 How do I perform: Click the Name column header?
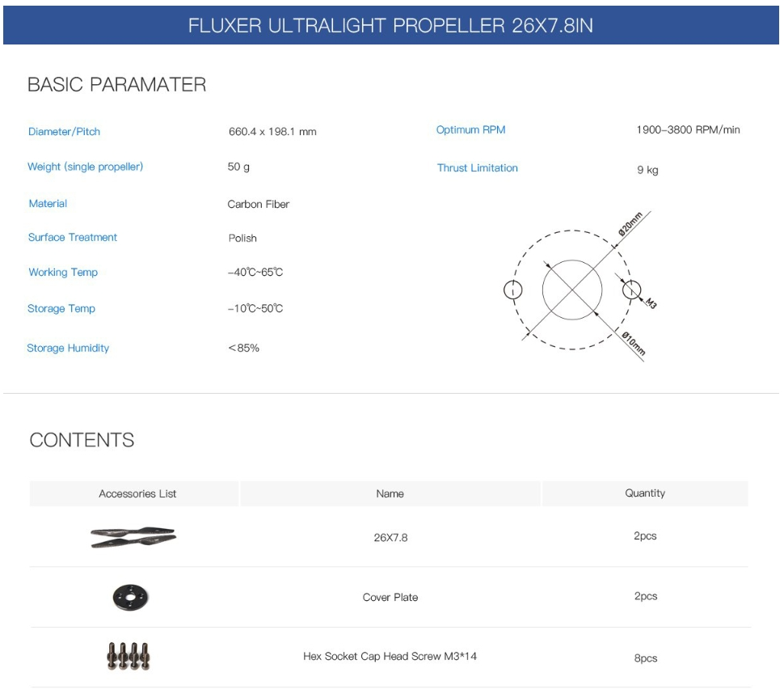pyautogui.click(x=390, y=493)
